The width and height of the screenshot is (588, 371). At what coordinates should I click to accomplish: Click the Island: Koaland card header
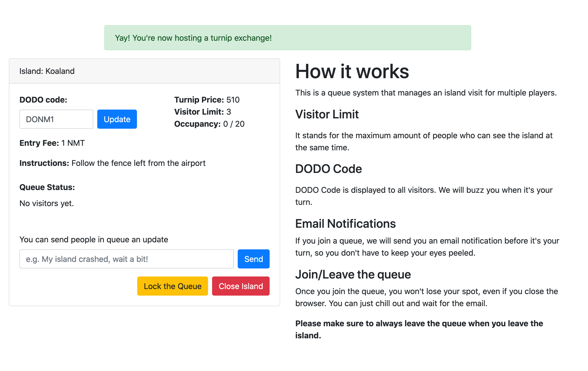(x=144, y=71)
